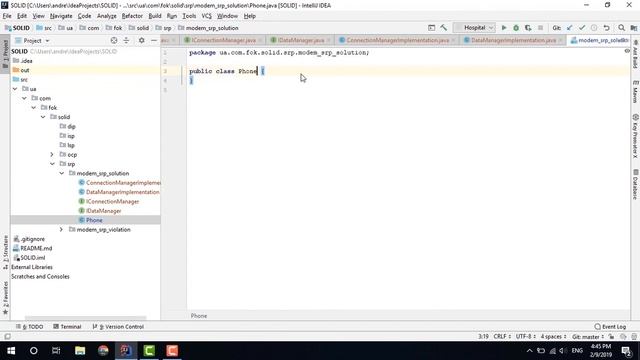
Task: Run with Coverage icon
Action: click(528, 28)
